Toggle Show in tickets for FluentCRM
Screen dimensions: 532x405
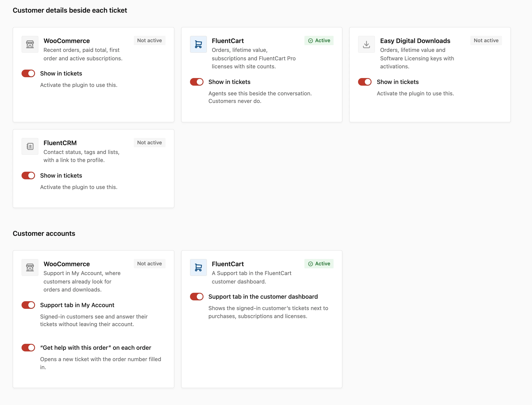pos(28,175)
